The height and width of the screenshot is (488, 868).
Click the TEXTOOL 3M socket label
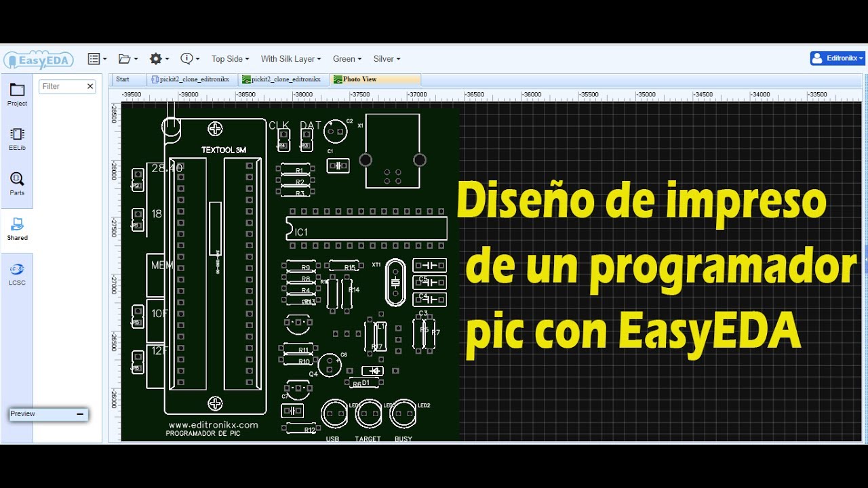click(x=224, y=150)
